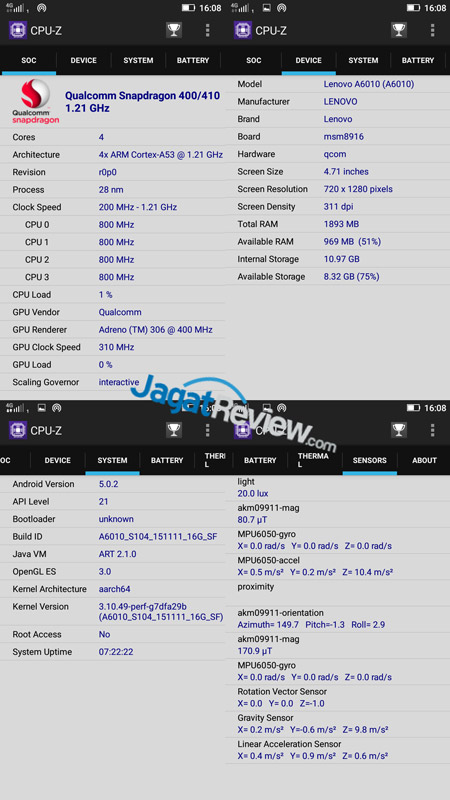Switch to DEVICE tab in top-left screen
This screenshot has width=450, height=800.
click(x=84, y=60)
